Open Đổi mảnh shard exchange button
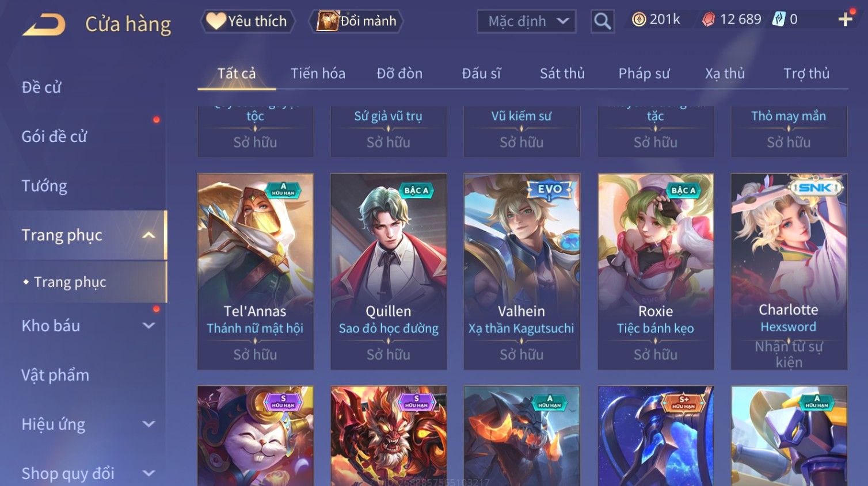 tap(356, 21)
